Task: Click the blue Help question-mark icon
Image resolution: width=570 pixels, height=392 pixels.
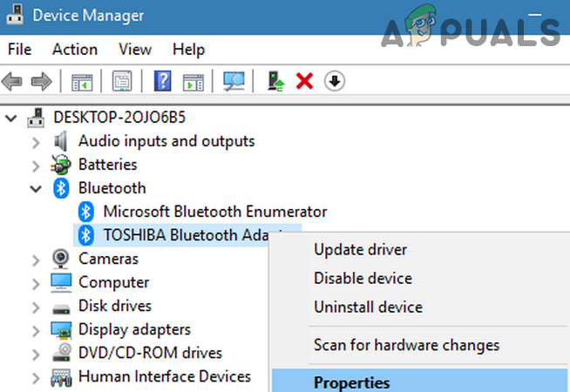Action: pyautogui.click(x=162, y=81)
